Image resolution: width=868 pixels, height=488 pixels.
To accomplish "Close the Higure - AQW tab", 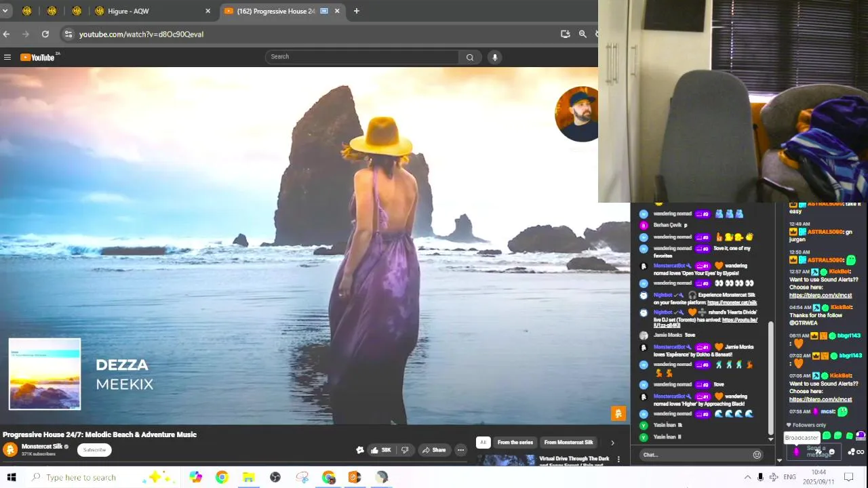I will [208, 11].
